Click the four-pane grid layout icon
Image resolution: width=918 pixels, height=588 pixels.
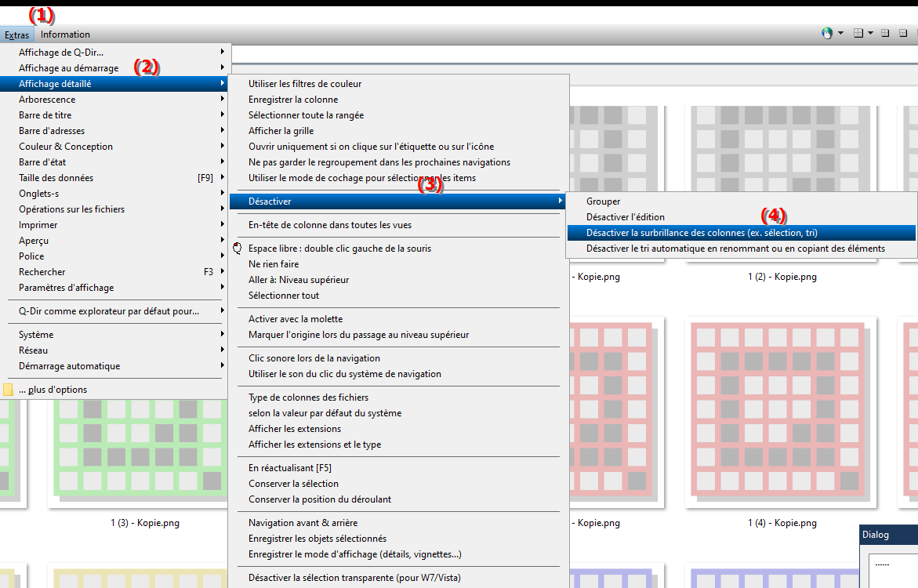point(858,34)
